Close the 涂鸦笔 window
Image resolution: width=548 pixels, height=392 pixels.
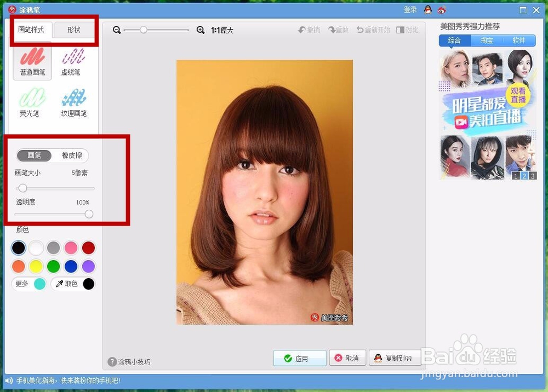pos(536,10)
